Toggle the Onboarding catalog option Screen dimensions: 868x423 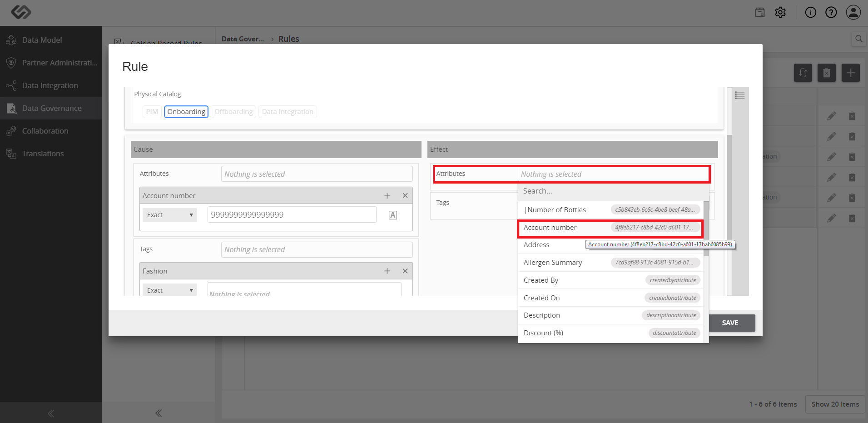(186, 112)
